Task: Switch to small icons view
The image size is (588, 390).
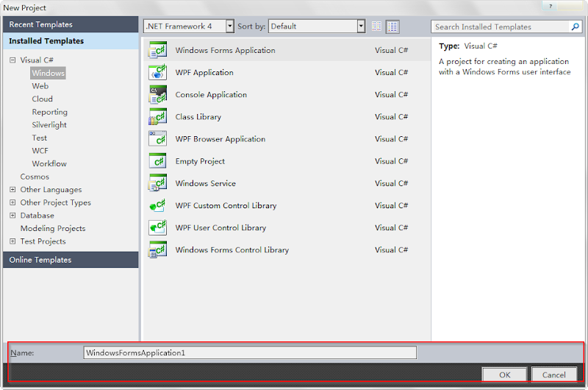Action: pyautogui.click(x=376, y=26)
